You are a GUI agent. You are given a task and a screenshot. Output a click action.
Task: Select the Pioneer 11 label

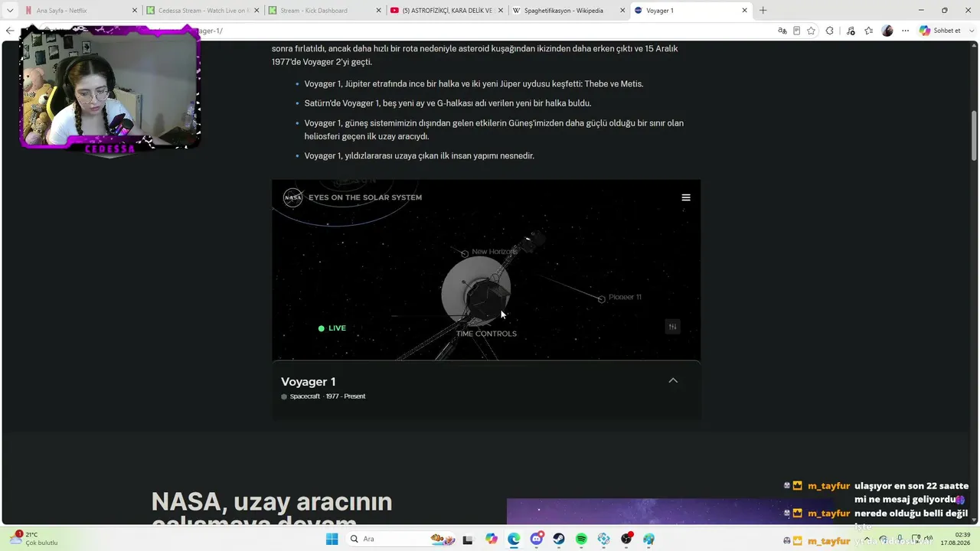tap(625, 297)
